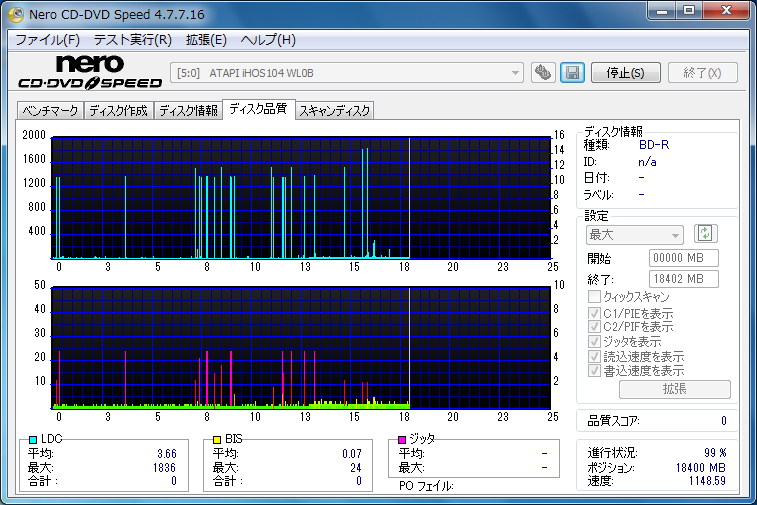
Task: Click the BIS 最大 value 24
Action: tap(356, 467)
